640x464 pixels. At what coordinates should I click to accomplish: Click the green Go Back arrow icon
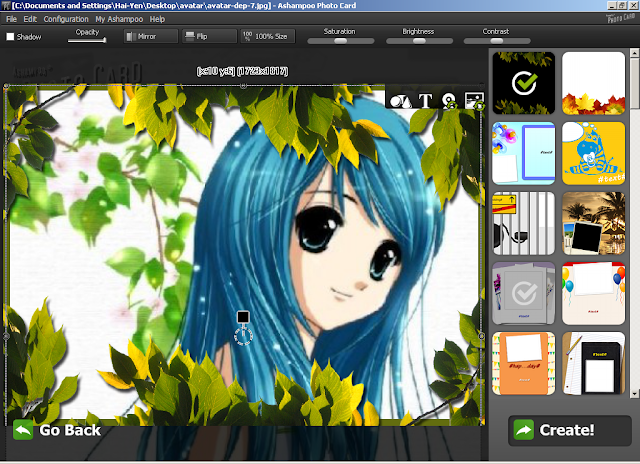click(x=23, y=430)
